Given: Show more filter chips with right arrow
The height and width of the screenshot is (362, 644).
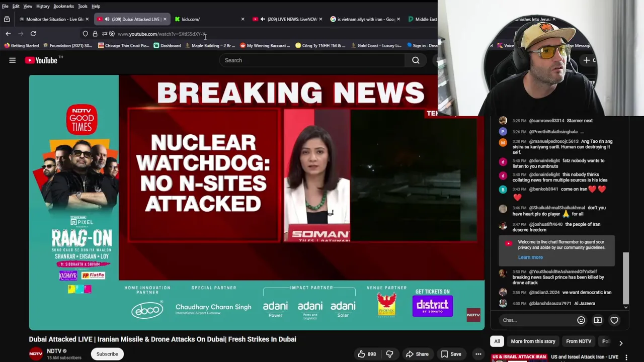Looking at the screenshot, I should tap(621, 343).
